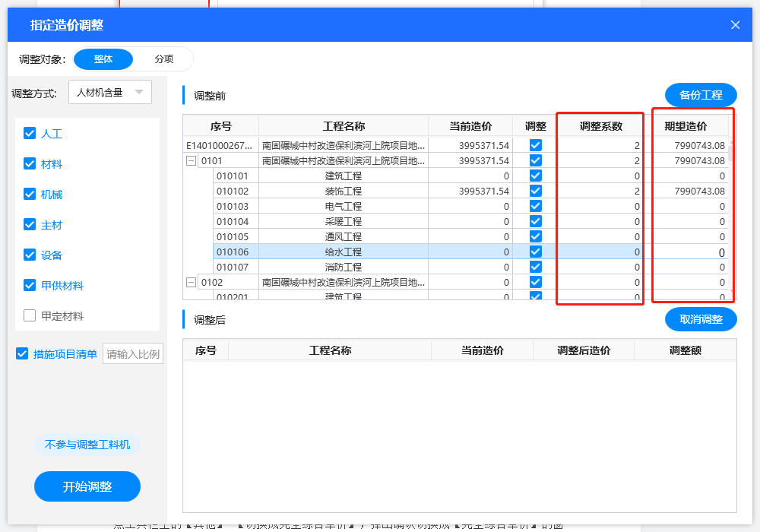Uncheck the 措施项目清单 checkbox
The image size is (760, 532).
tap(22, 354)
